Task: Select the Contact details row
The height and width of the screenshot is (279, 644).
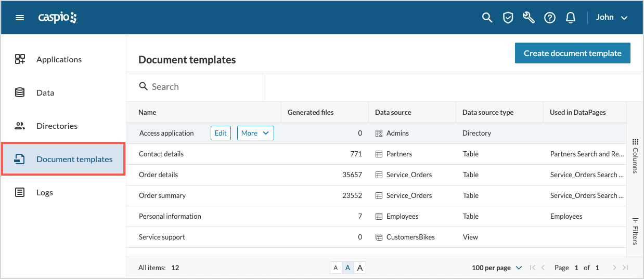Action: [x=377, y=154]
